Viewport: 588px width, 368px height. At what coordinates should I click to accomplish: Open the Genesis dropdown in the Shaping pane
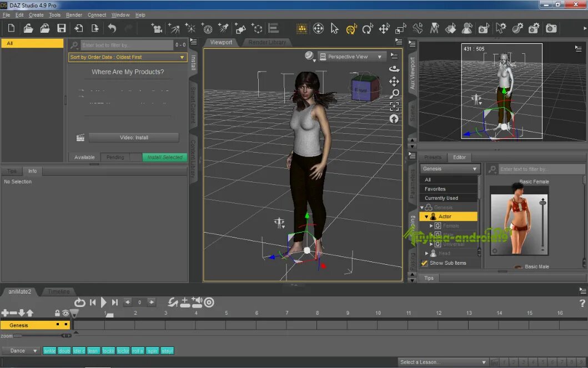(x=450, y=169)
